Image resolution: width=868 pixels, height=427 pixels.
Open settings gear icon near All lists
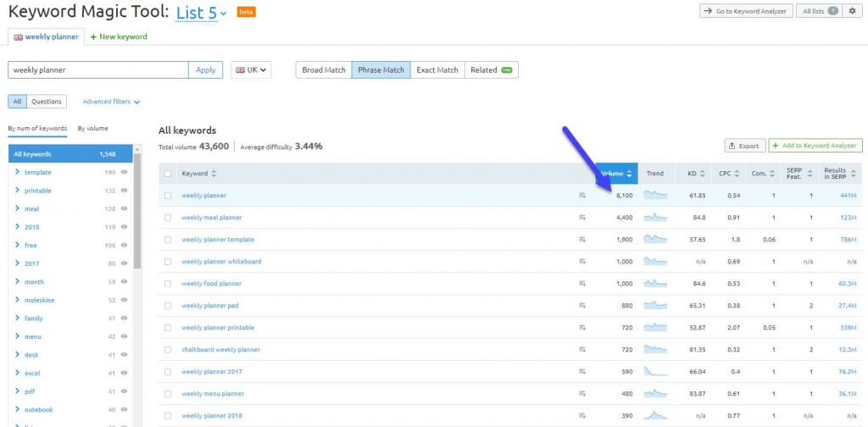click(853, 11)
